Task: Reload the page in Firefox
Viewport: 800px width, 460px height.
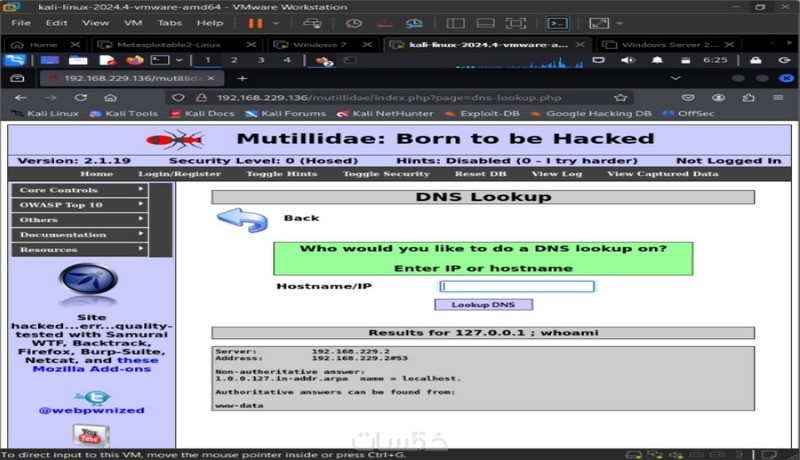Action: point(81,97)
